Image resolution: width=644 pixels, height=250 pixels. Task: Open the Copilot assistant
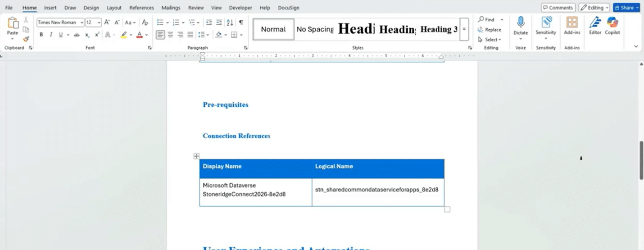pyautogui.click(x=612, y=26)
